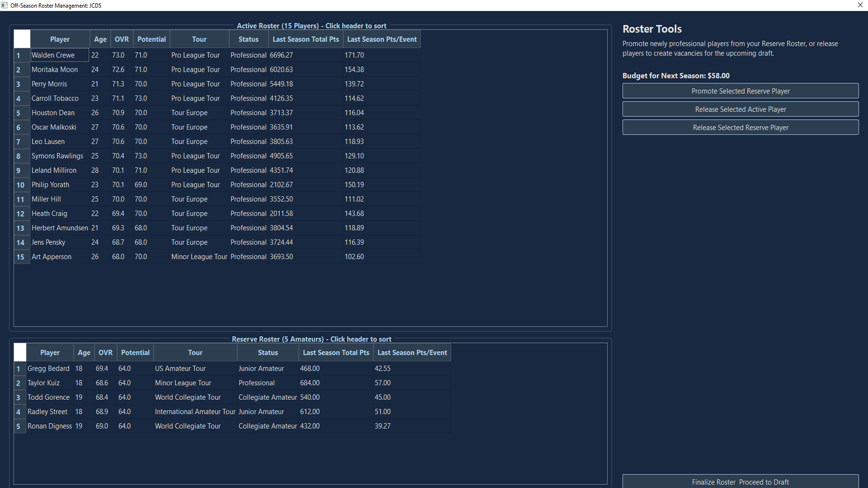Select Ronan Digness in the reserve roster
The height and width of the screenshot is (488, 868).
point(50,426)
